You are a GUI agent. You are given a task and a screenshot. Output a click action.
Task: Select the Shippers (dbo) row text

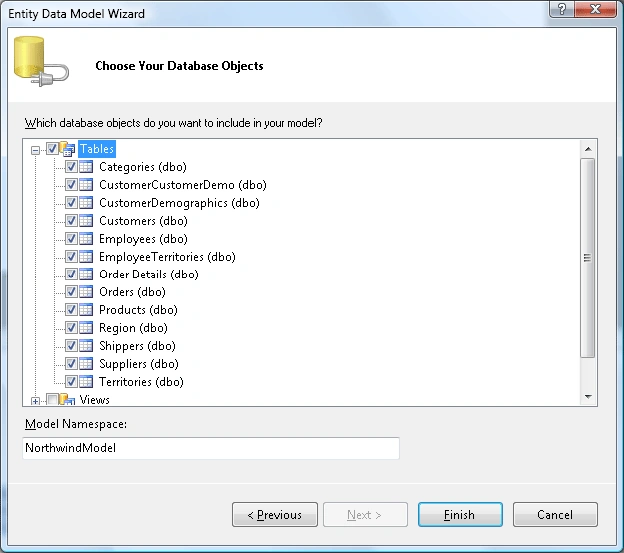(137, 345)
